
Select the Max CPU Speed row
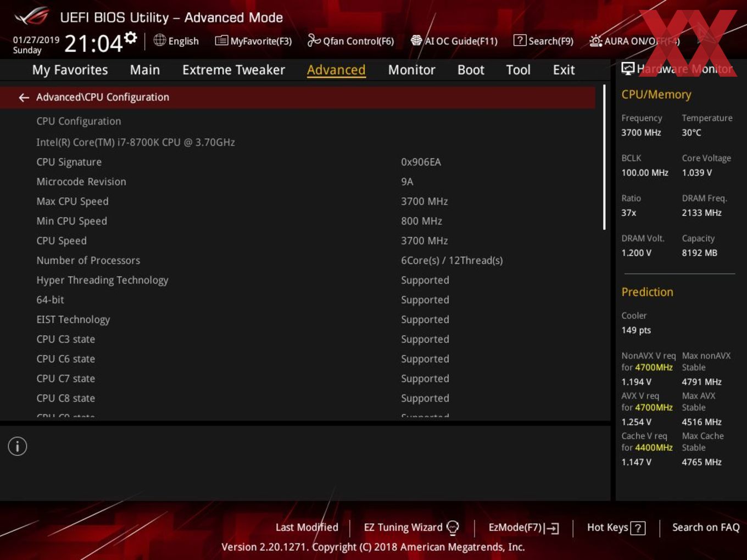pos(298,201)
